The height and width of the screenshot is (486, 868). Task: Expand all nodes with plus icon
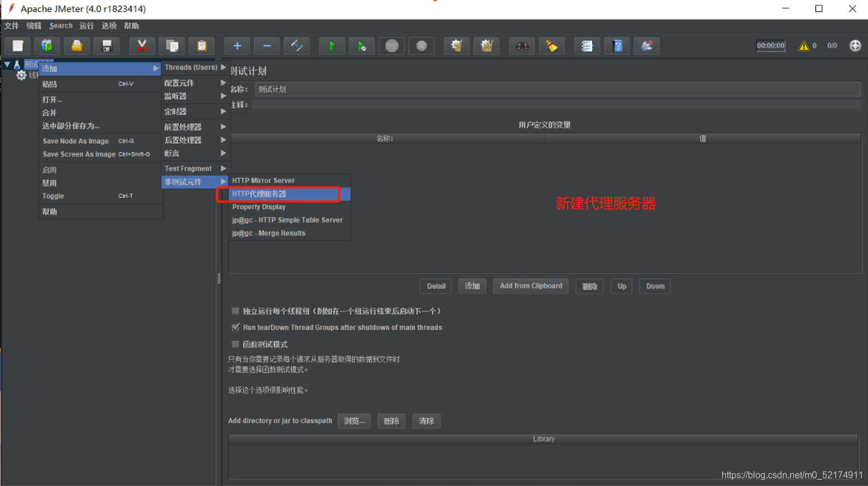pyautogui.click(x=237, y=46)
